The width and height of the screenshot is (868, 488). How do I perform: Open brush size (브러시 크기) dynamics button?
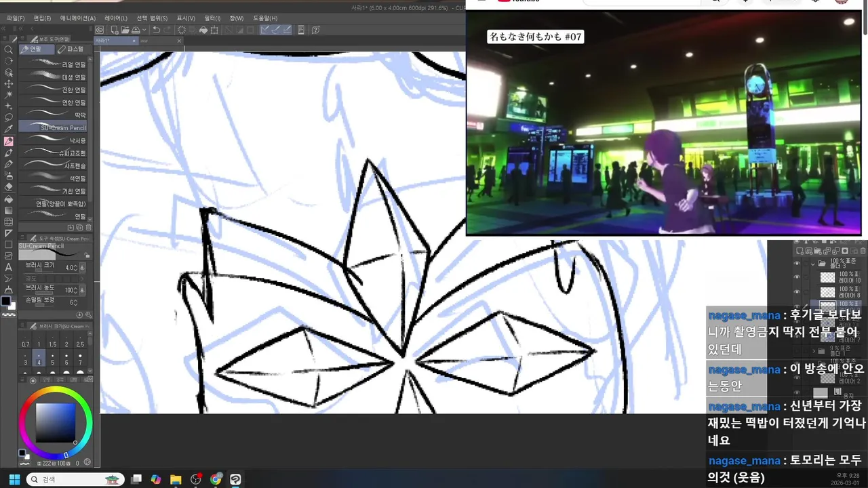[x=82, y=268]
